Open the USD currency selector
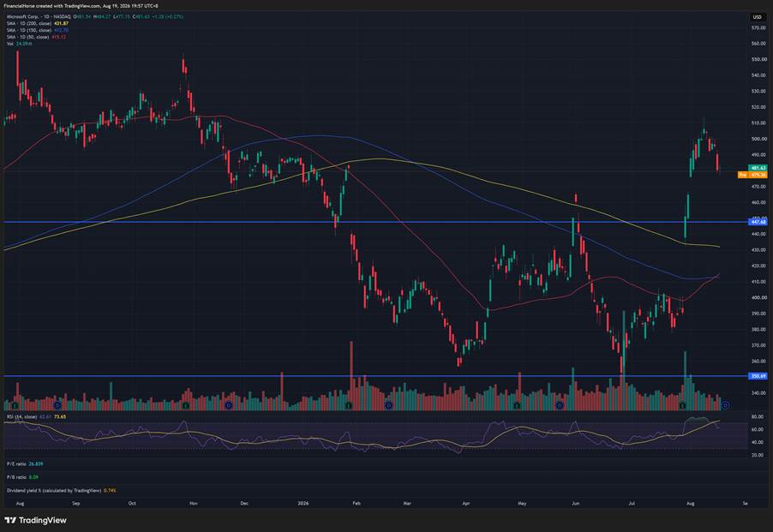This screenshot has width=773, height=532. pyautogui.click(x=757, y=17)
